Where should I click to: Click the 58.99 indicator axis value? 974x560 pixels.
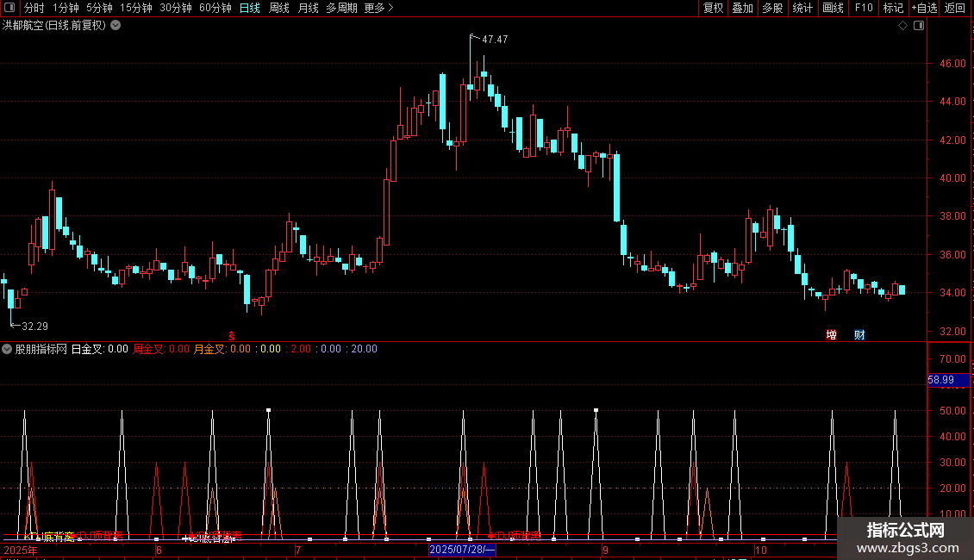[x=948, y=379]
